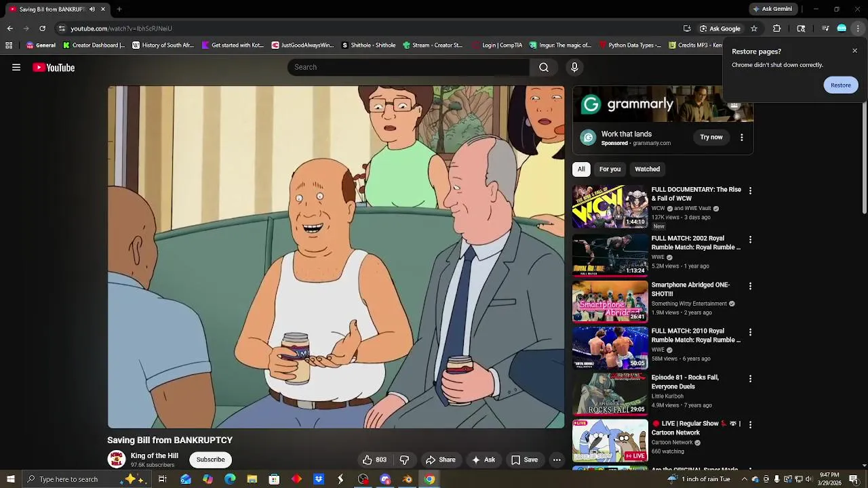Click Try now on Grammarly ad
Image resolution: width=868 pixels, height=488 pixels.
(711, 137)
